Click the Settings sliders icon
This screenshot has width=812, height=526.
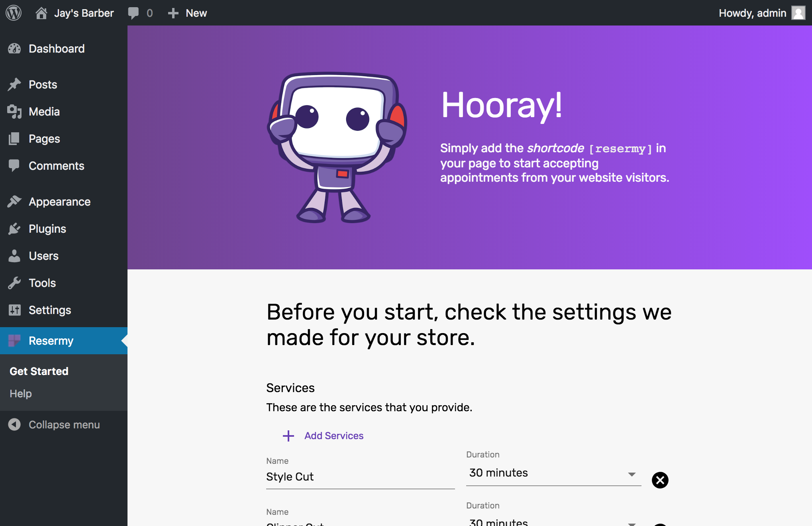click(x=14, y=310)
